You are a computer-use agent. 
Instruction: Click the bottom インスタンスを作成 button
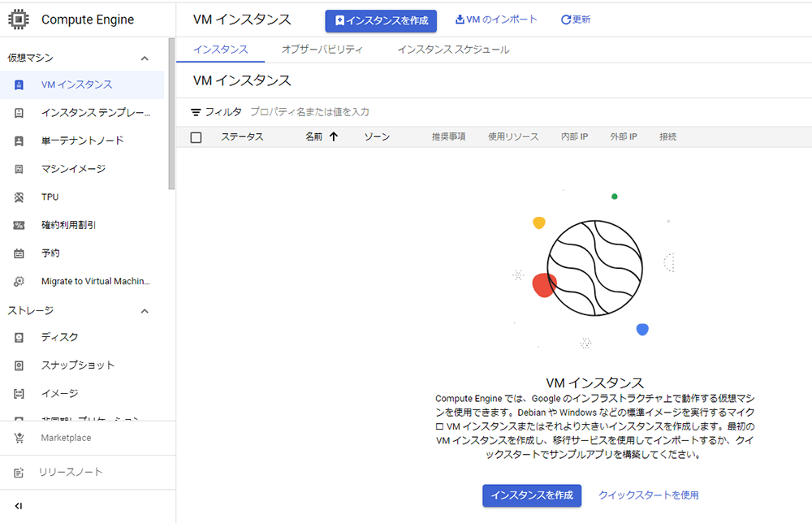pyautogui.click(x=532, y=495)
